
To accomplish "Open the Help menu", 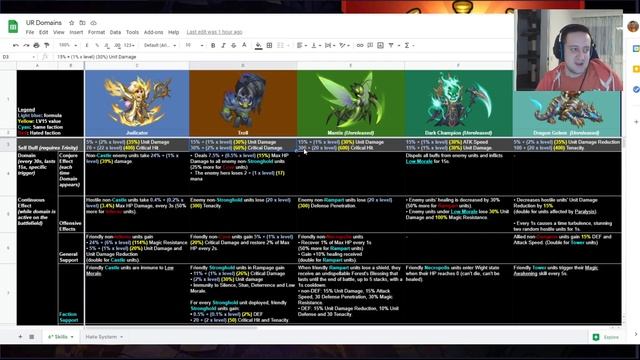I will [173, 32].
